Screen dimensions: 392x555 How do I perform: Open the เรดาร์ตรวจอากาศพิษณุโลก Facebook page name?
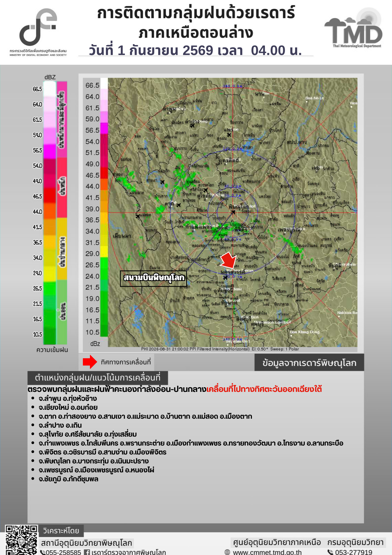pyautogui.click(x=128, y=552)
